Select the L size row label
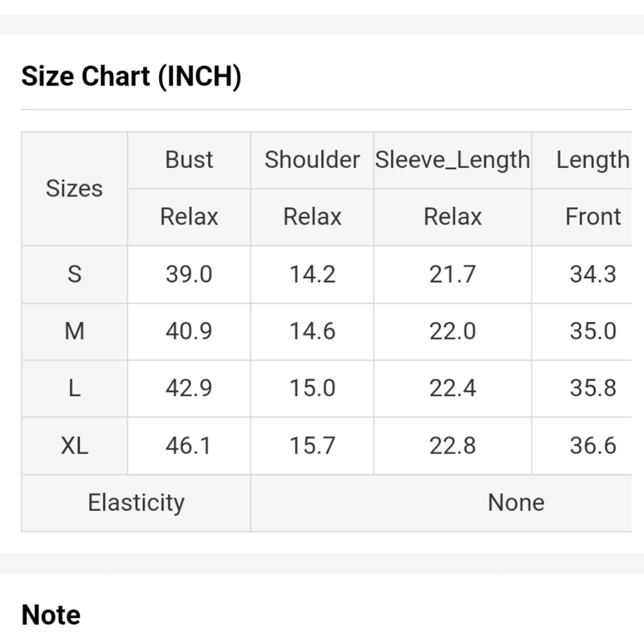Image resolution: width=644 pixels, height=644 pixels. point(74,388)
